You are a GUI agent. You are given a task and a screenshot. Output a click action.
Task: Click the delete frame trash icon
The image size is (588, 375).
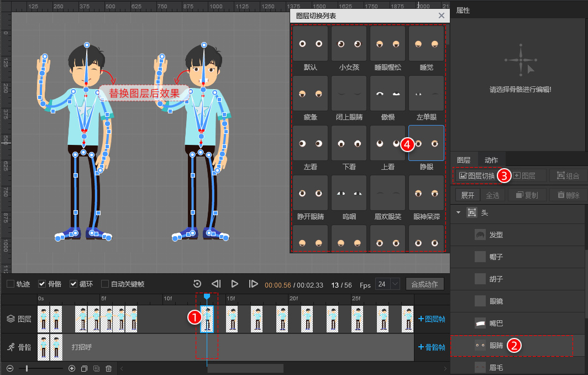[108, 368]
